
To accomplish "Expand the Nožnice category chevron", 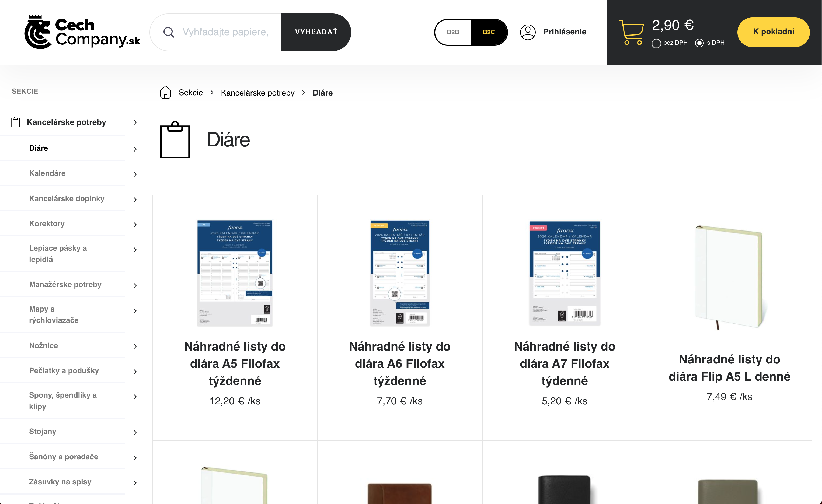I will point(135,346).
